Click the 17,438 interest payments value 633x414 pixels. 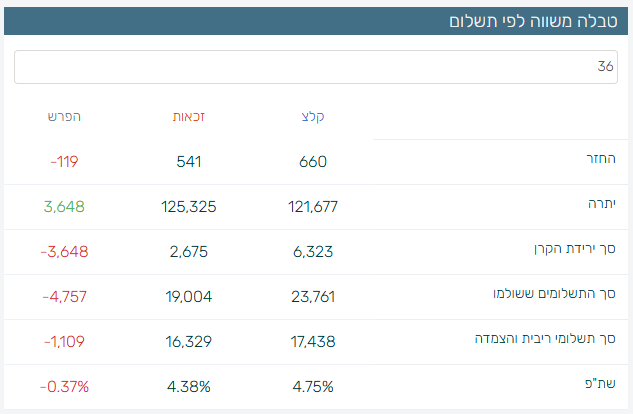click(x=313, y=341)
